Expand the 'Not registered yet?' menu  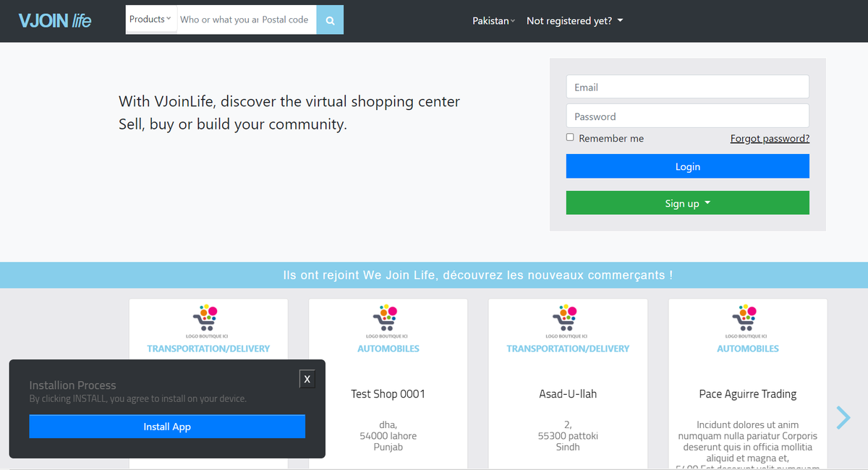[x=575, y=21]
